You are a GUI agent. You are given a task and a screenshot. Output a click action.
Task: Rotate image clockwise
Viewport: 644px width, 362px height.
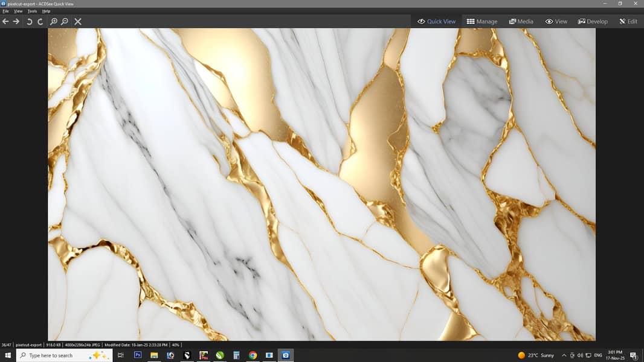[x=40, y=21]
